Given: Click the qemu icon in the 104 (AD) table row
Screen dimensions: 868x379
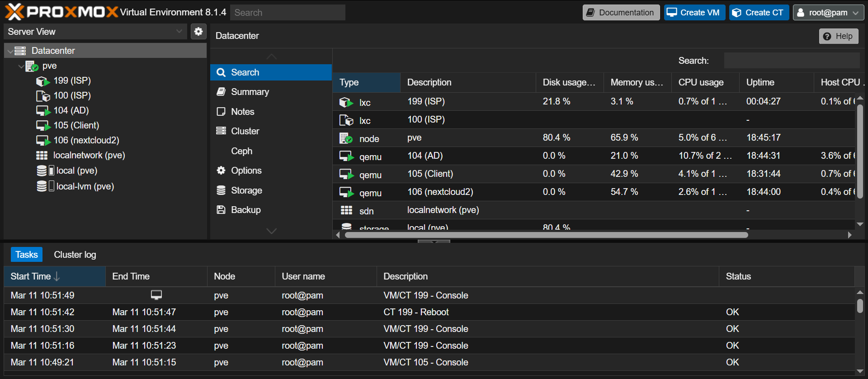Looking at the screenshot, I should (346, 156).
